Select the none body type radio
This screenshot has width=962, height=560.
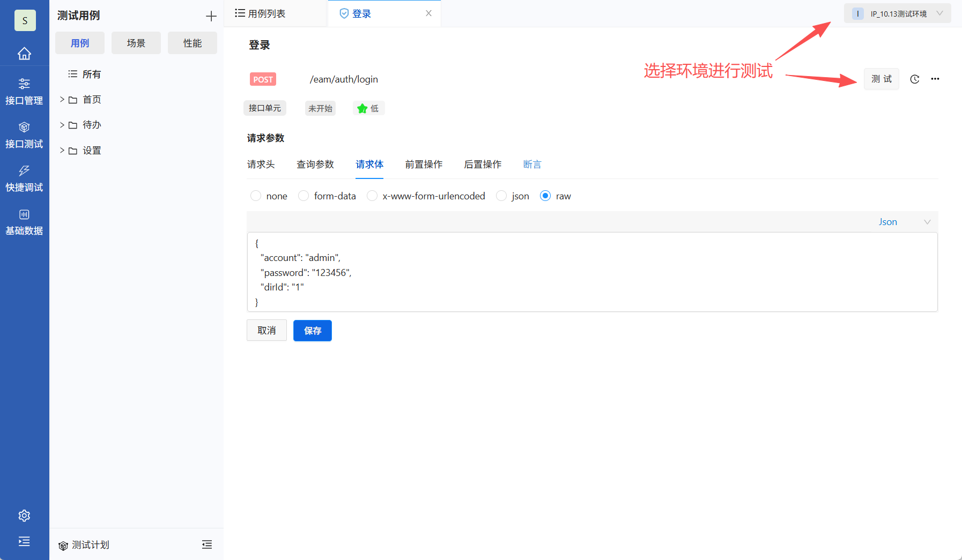[256, 196]
